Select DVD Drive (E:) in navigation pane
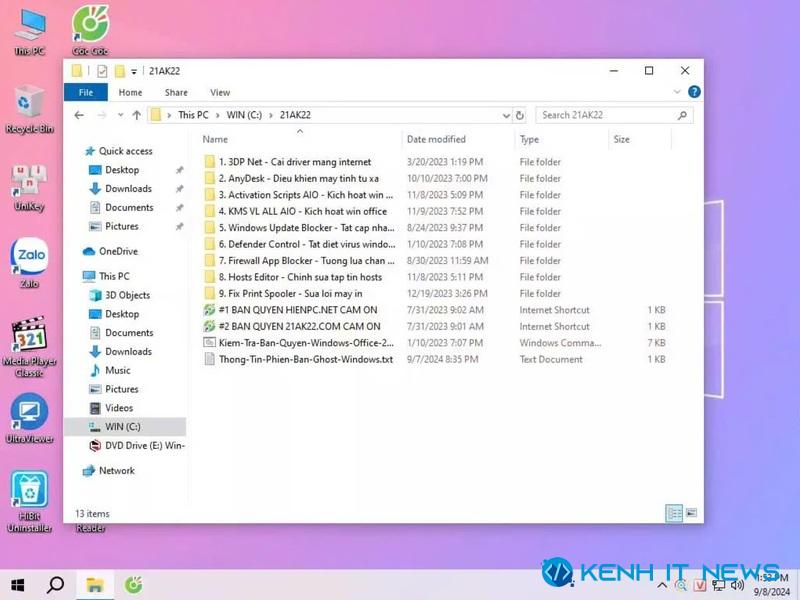 [145, 445]
